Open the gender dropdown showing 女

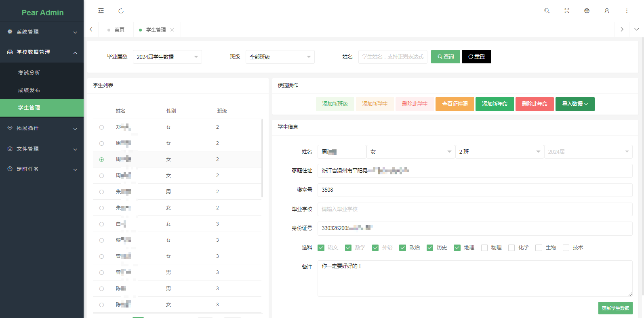[x=410, y=152]
